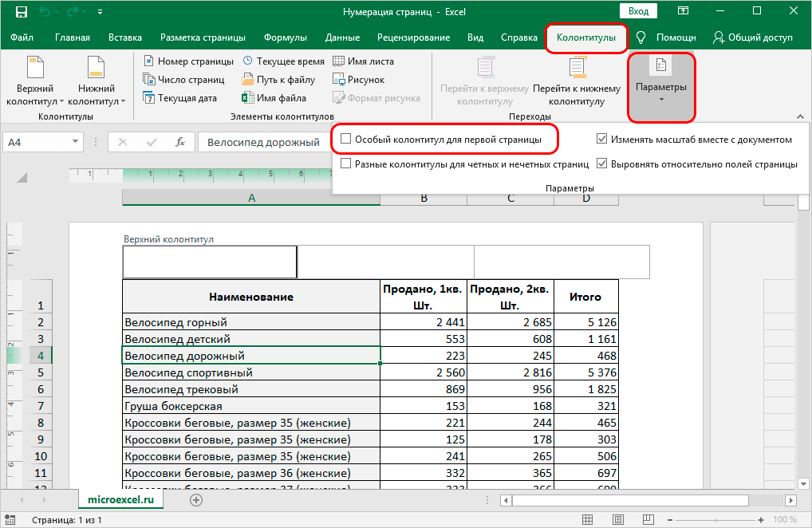Switch to Page Break Preview in status bar

(x=648, y=519)
